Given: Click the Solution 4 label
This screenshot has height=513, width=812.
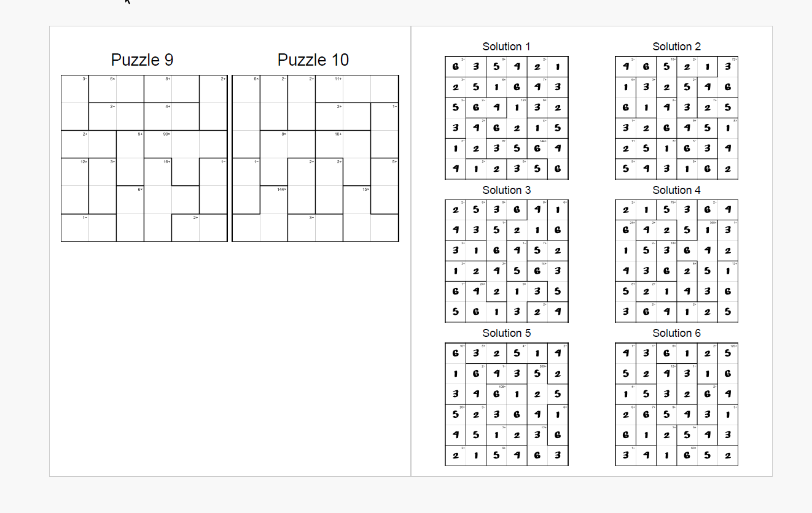Looking at the screenshot, I should [676, 190].
